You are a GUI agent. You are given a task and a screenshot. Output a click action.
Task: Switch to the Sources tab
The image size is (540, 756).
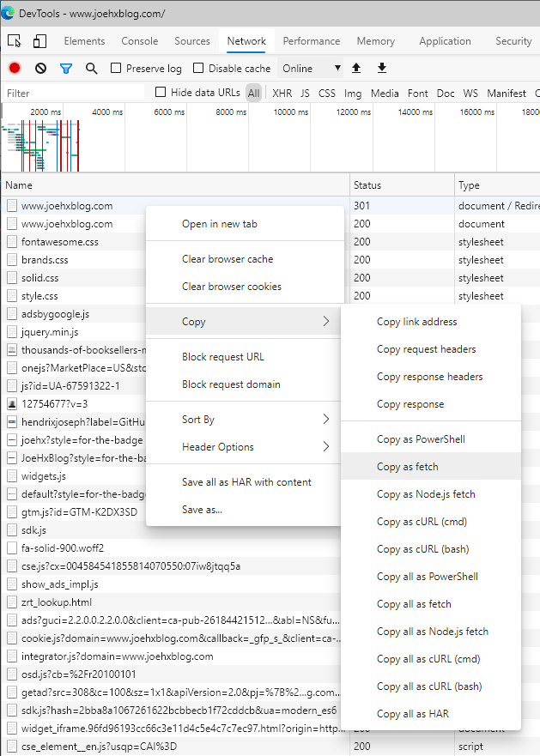(192, 41)
